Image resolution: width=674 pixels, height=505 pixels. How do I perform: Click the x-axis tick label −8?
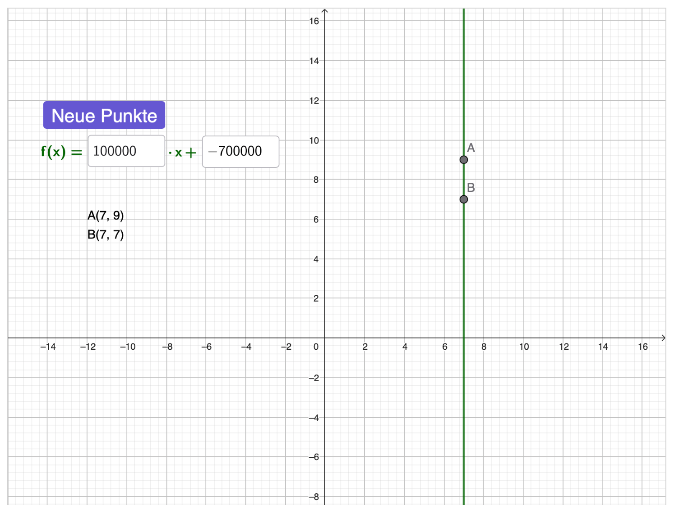(167, 347)
